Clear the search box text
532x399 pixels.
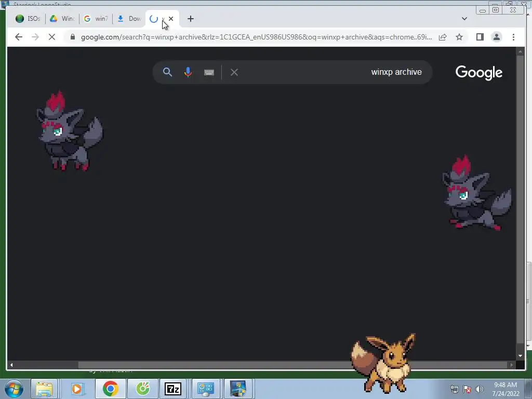(x=234, y=72)
